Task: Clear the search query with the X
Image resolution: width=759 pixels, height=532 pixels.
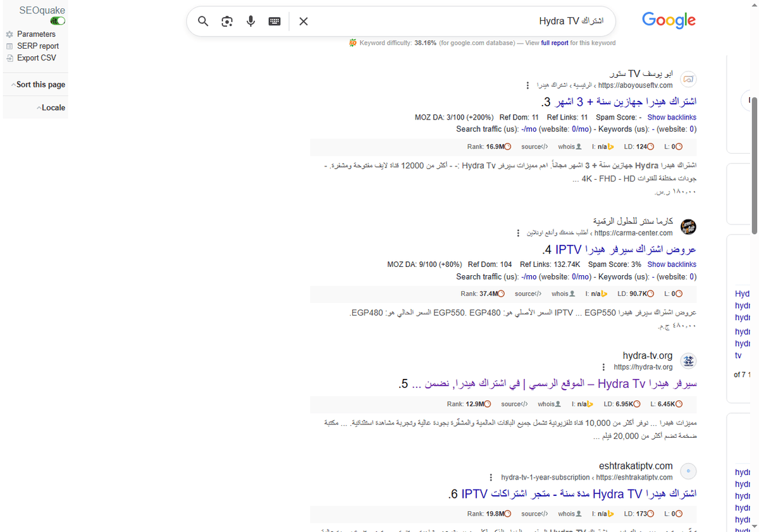Action: coord(303,21)
